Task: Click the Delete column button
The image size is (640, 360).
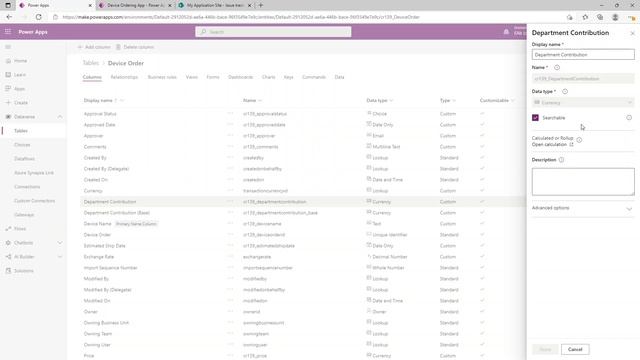Action: coord(135,47)
